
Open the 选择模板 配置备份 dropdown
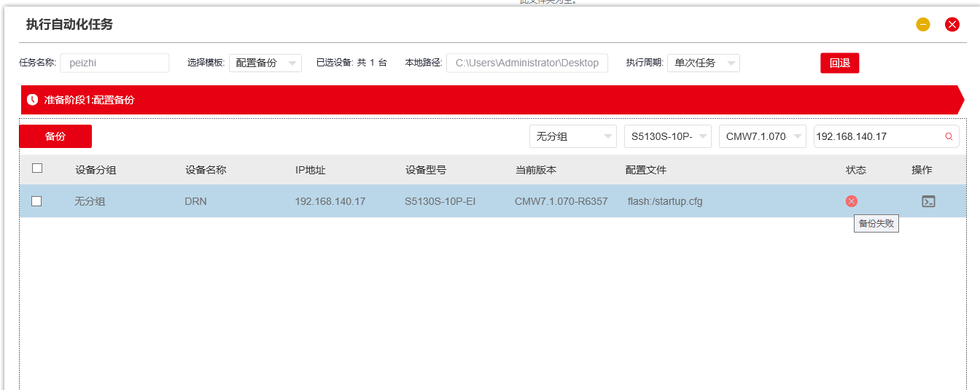pos(265,63)
